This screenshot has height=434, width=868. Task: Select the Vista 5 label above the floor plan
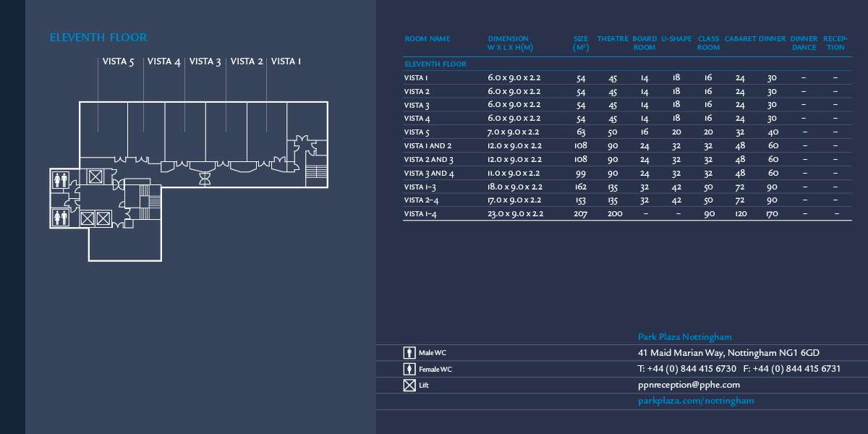pyautogui.click(x=118, y=61)
